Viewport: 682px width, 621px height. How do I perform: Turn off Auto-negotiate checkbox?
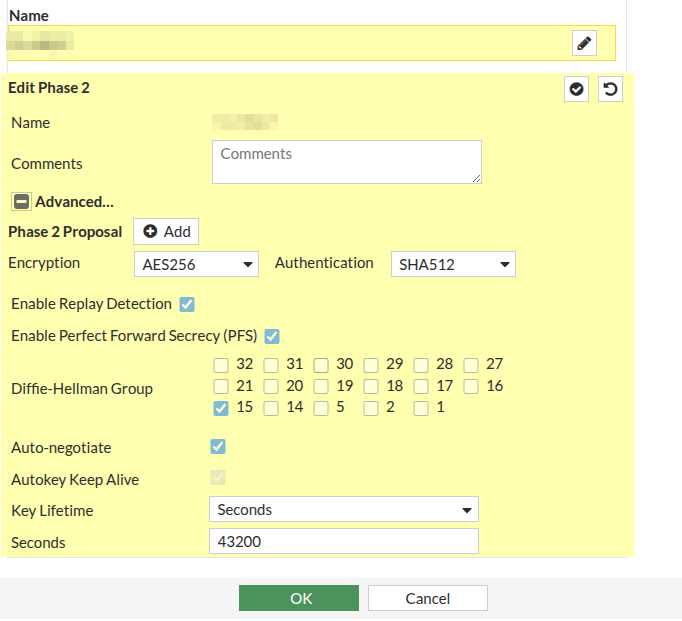pos(218,447)
